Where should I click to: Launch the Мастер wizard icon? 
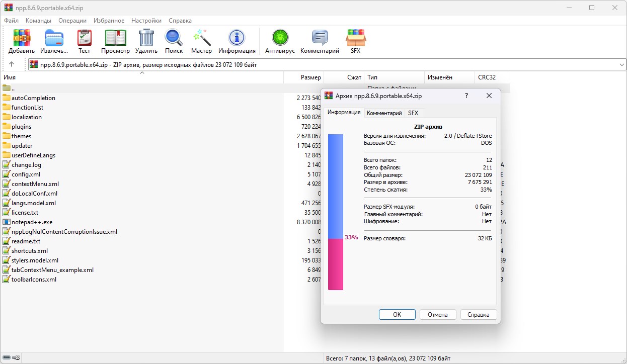point(201,38)
